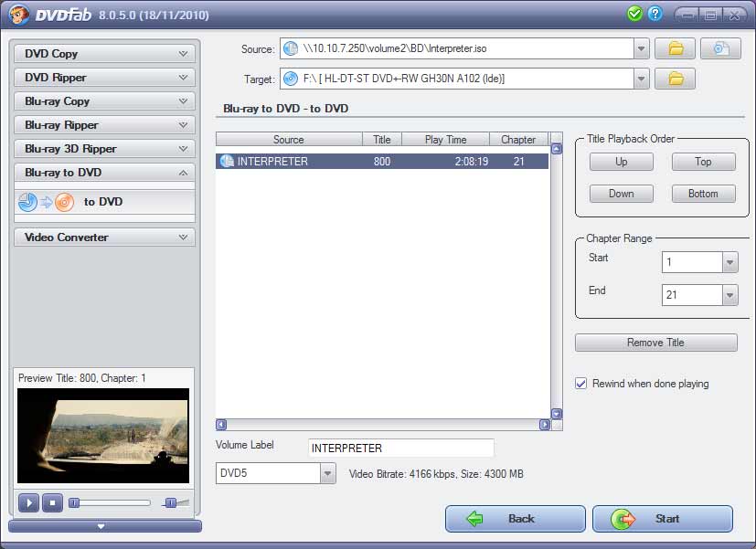
Task: Click the Source column header
Action: pos(289,140)
